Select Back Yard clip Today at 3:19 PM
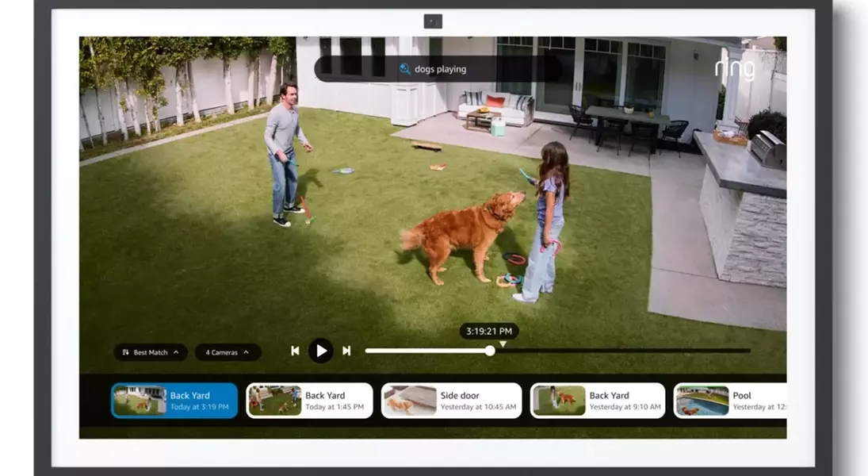The image size is (868, 476). pyautogui.click(x=174, y=400)
